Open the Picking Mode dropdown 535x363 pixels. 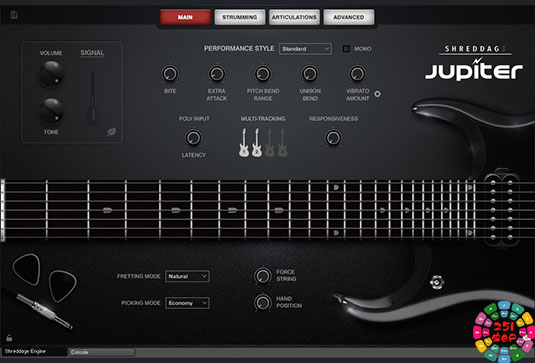(x=187, y=303)
